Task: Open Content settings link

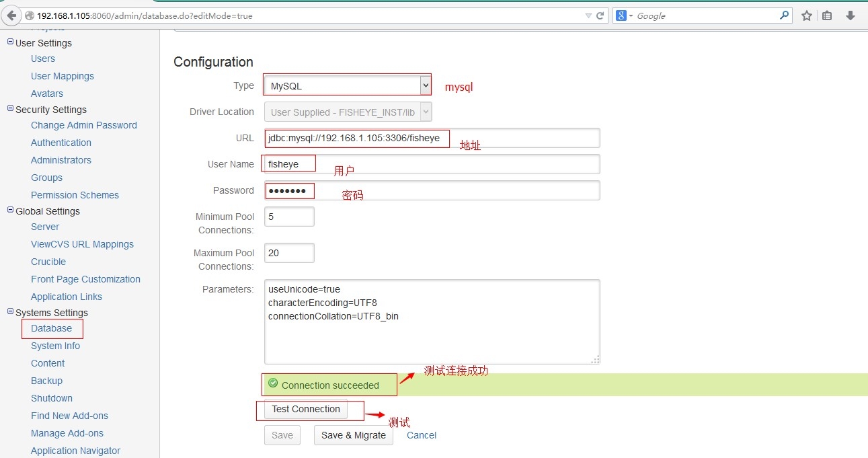Action: 48,363
